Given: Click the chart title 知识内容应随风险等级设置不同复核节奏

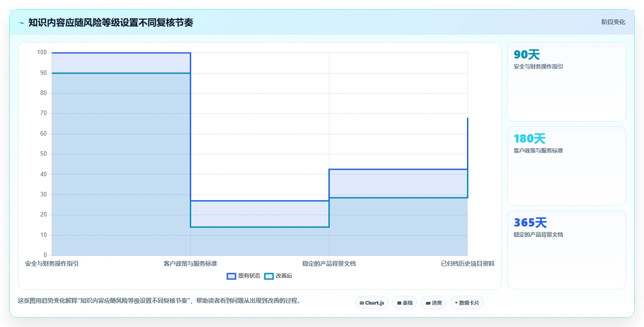Looking at the screenshot, I should click(x=111, y=22).
